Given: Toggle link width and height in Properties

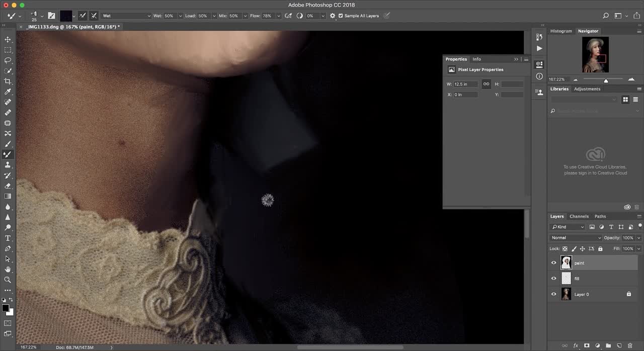Looking at the screenshot, I should click(486, 84).
